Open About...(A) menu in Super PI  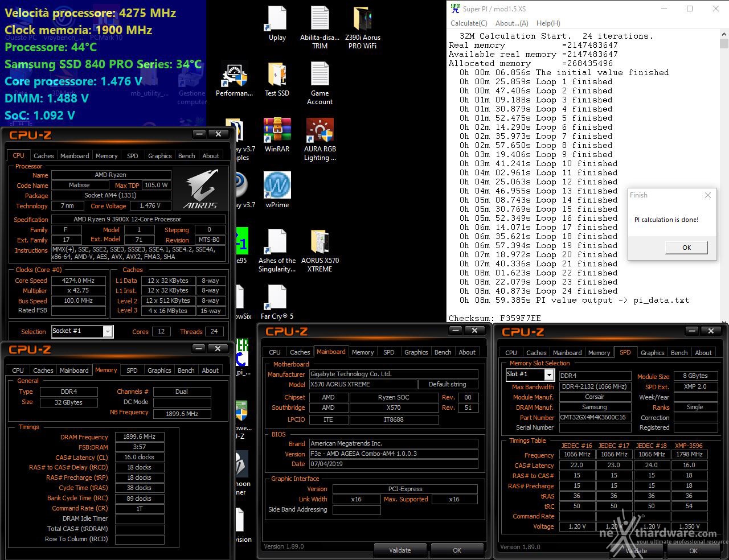pos(512,23)
